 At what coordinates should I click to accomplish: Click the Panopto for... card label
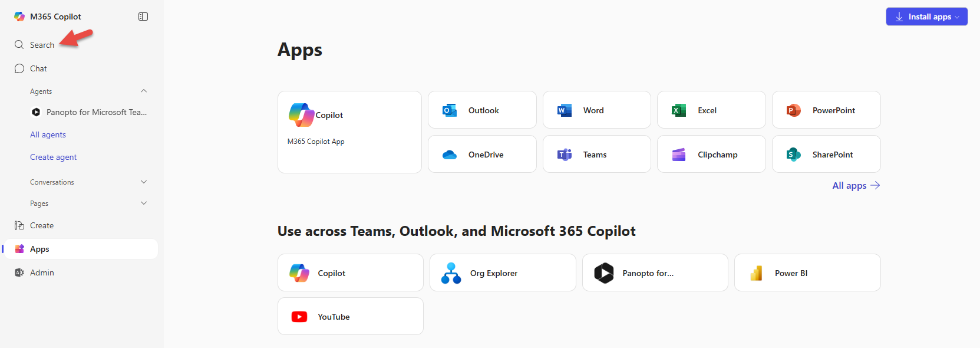point(648,273)
